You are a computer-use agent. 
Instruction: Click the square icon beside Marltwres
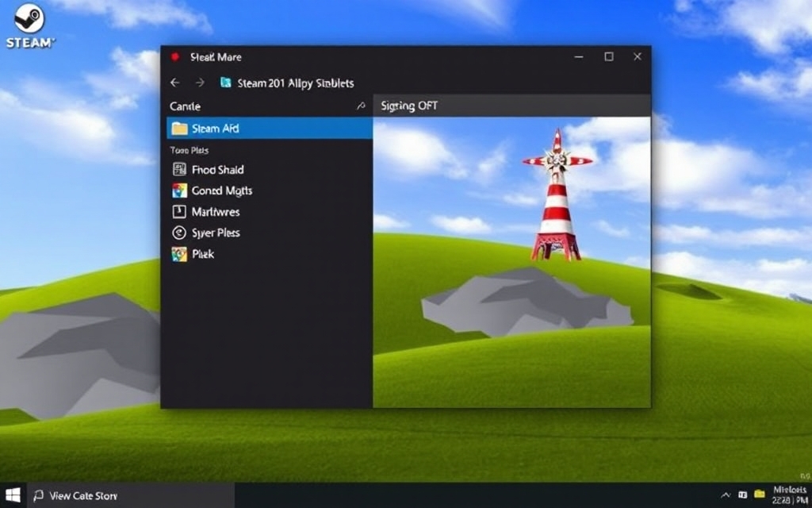click(x=178, y=211)
